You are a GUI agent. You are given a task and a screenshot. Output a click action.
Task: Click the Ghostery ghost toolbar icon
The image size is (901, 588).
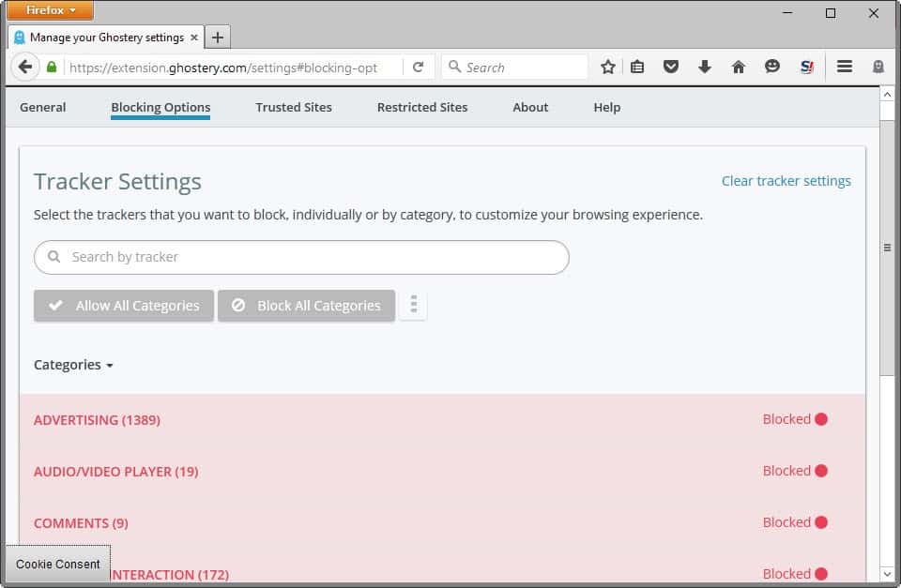point(878,68)
